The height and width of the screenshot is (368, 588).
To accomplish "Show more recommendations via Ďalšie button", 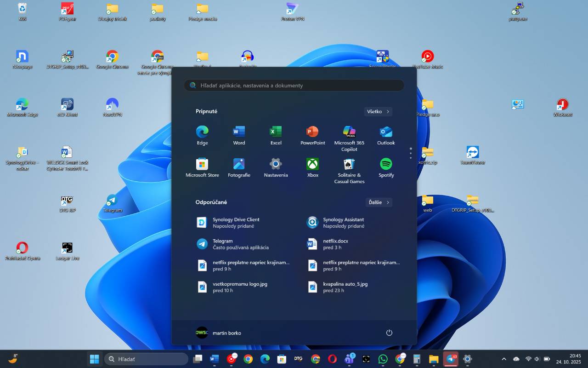I will 379,202.
